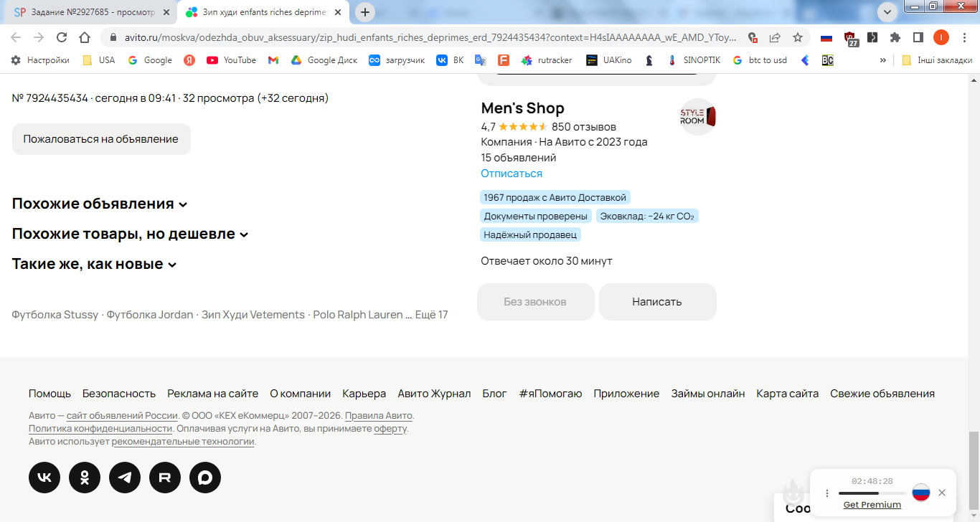The width and height of the screenshot is (980, 522).
Task: Click the share page icon in address bar
Action: click(775, 37)
